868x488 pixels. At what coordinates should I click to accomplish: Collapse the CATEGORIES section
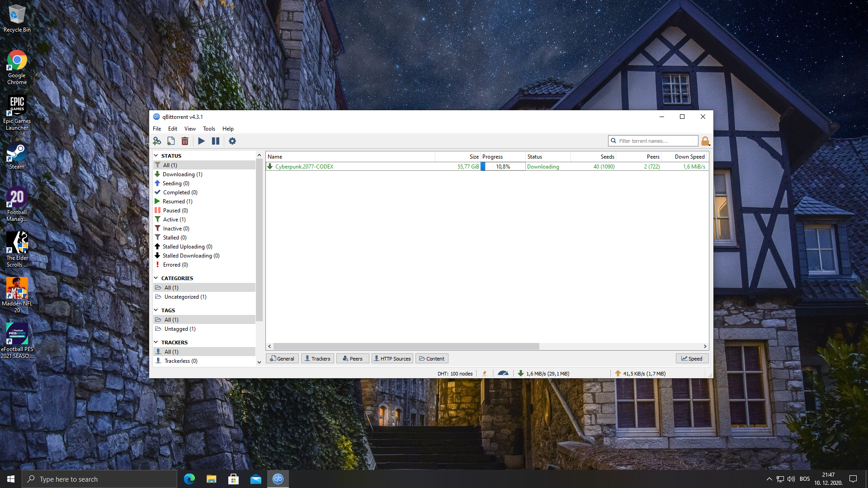(156, 278)
